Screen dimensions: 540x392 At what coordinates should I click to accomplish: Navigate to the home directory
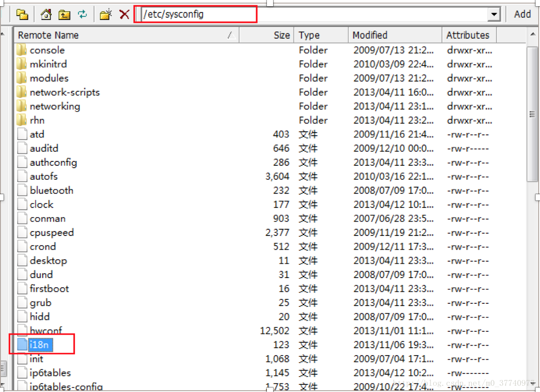click(x=46, y=14)
